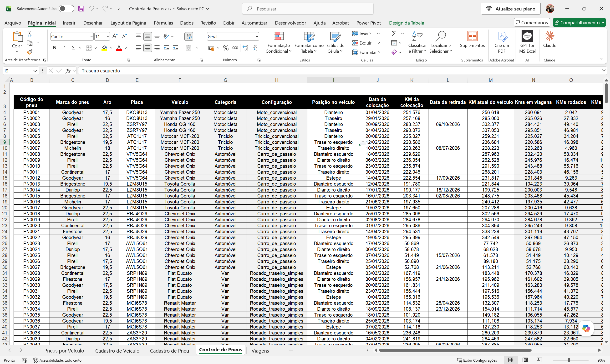
Task: Click the Save floppy disk icon
Action: point(81,9)
